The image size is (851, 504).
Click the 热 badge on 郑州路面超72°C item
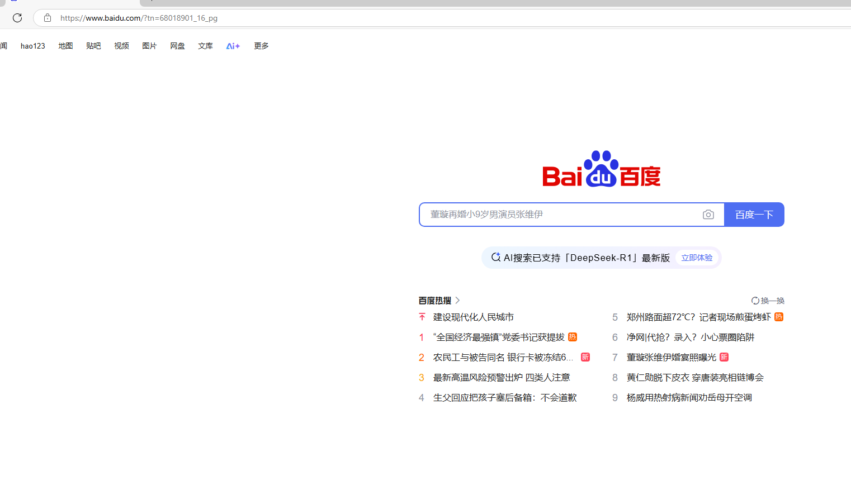[779, 317]
